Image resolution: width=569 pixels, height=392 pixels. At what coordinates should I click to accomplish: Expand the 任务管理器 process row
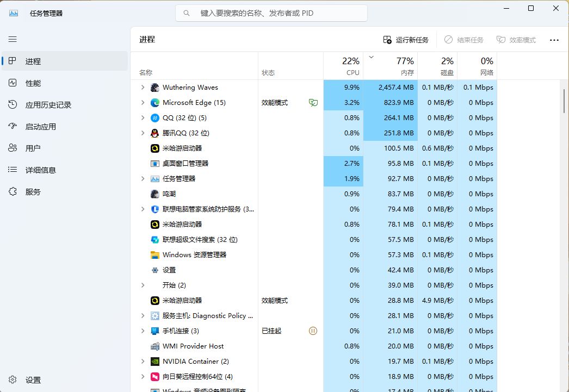143,179
